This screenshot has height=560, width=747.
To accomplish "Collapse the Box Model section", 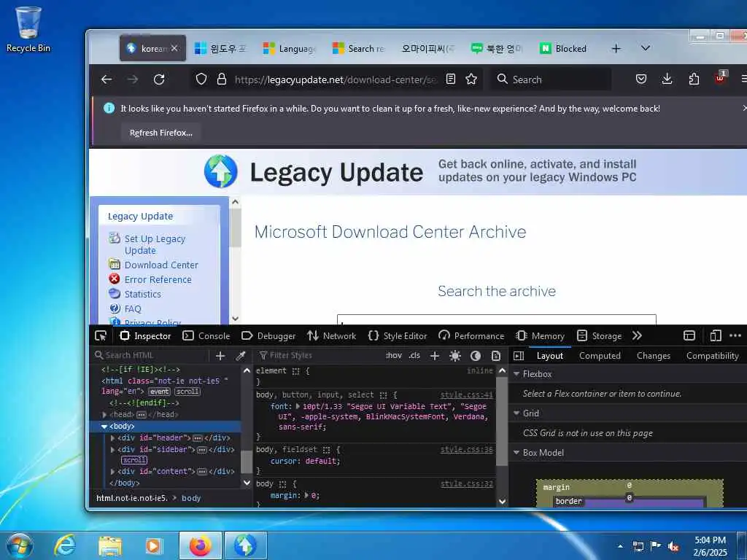I will tap(516, 453).
